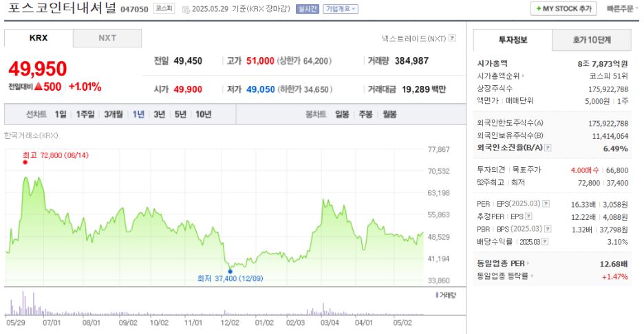Click the 포스코인터내셔널 stock title
The height and width of the screenshot is (334, 644).
tap(62, 8)
